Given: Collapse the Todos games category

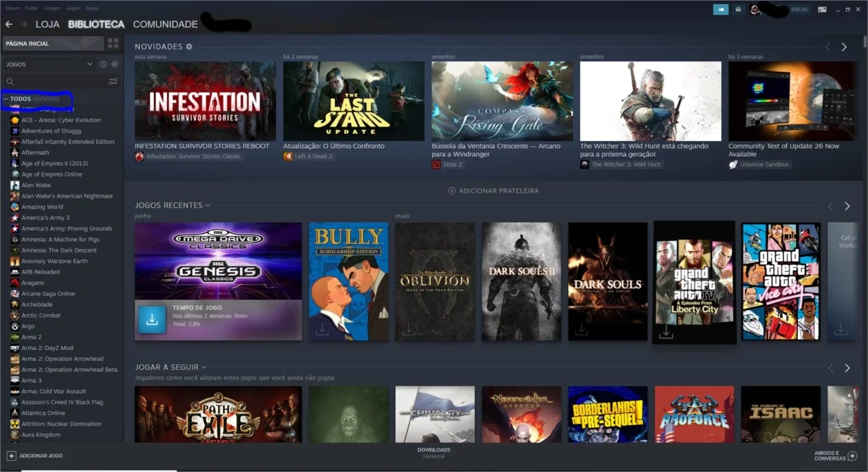Looking at the screenshot, I should pos(6,99).
